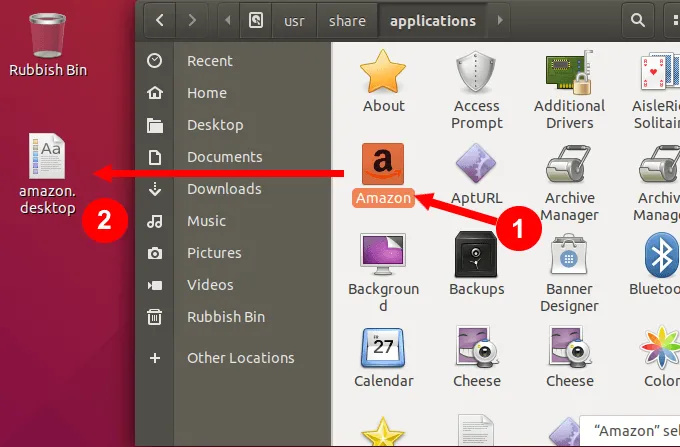680x447 pixels.
Task: Open Recent in the sidebar
Action: [209, 61]
